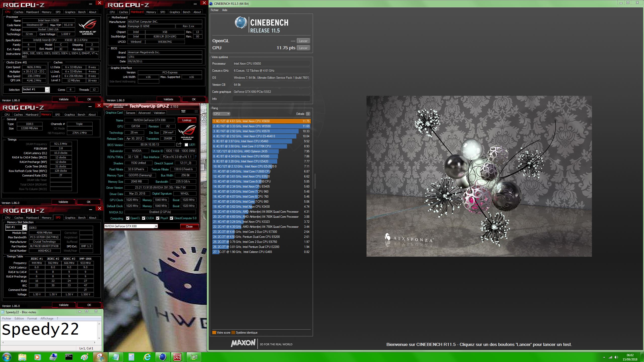Image resolution: width=644 pixels, height=362 pixels.
Task: Toggle the CUDA checkbox
Action: 144,218
